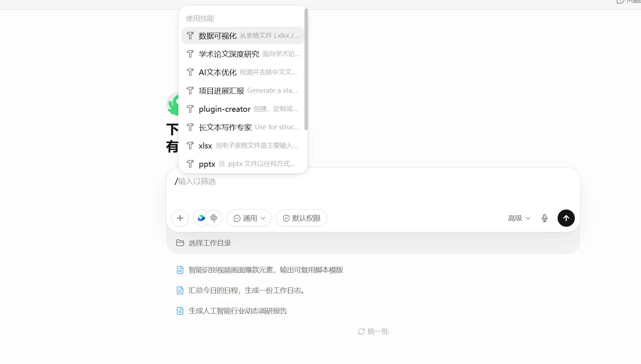Choose the plugin-creator skill

coord(243,109)
